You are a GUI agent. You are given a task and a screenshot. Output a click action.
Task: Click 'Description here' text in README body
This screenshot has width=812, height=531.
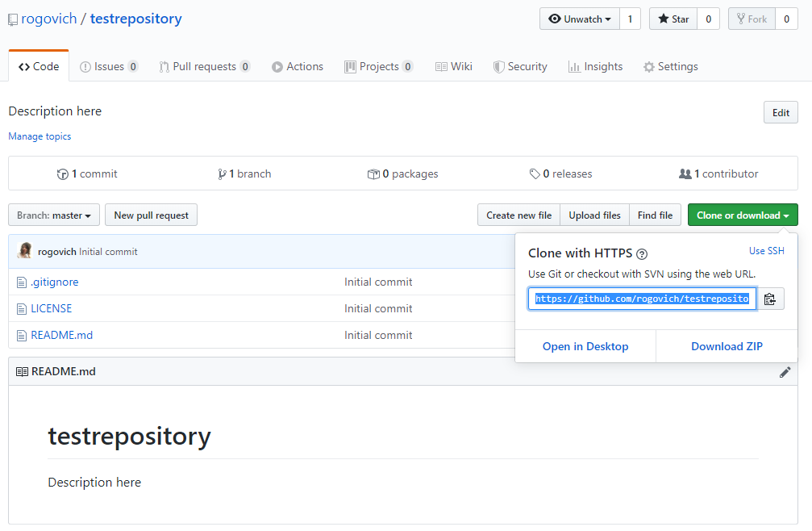[94, 483]
